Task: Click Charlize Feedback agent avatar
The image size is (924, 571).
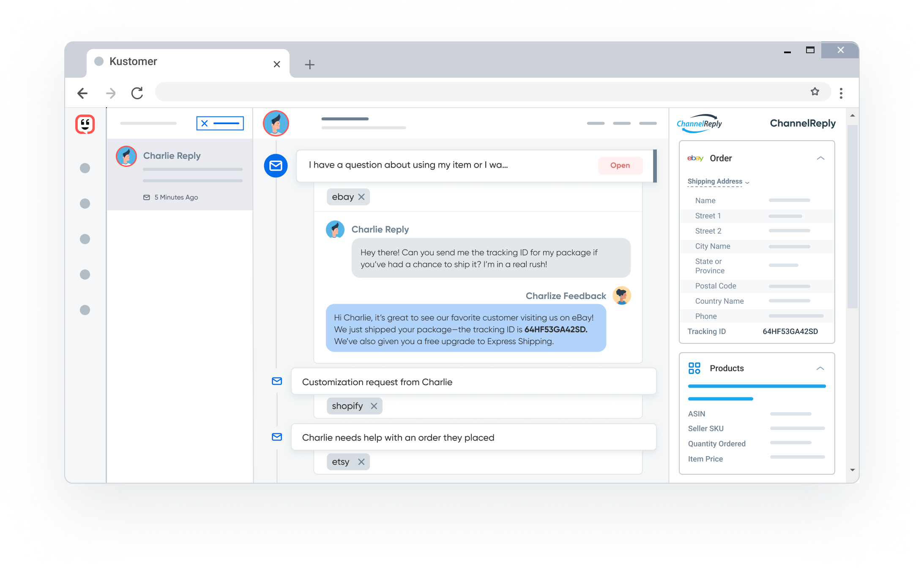Action: click(x=622, y=296)
